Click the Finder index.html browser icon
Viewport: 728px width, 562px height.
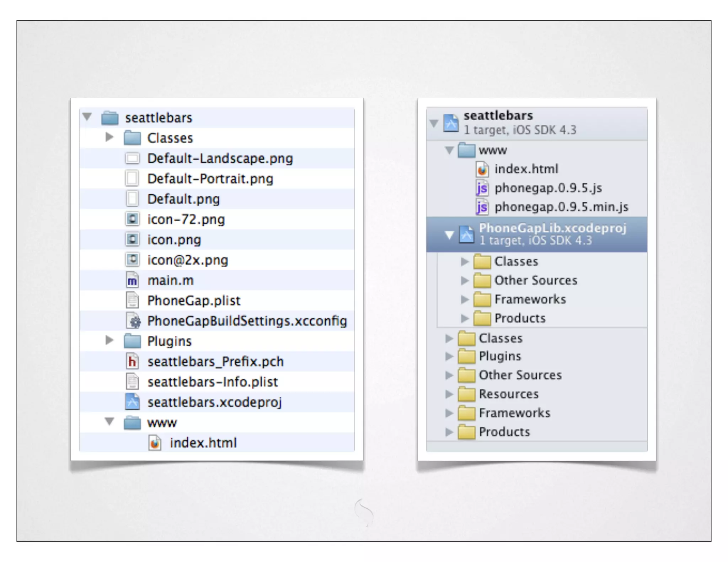coord(155,443)
